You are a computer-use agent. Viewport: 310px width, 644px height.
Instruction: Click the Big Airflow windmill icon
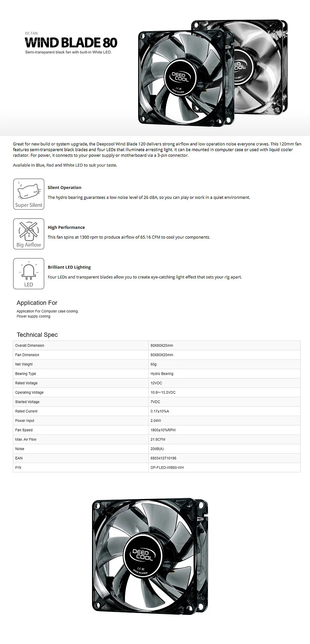[x=29, y=234]
